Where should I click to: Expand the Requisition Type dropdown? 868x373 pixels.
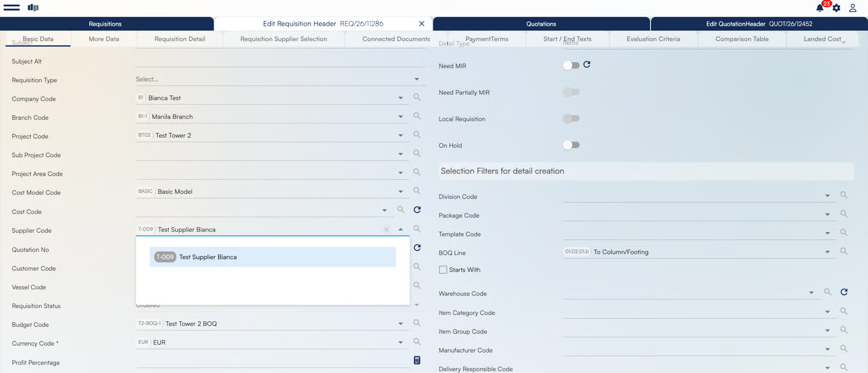(x=416, y=79)
